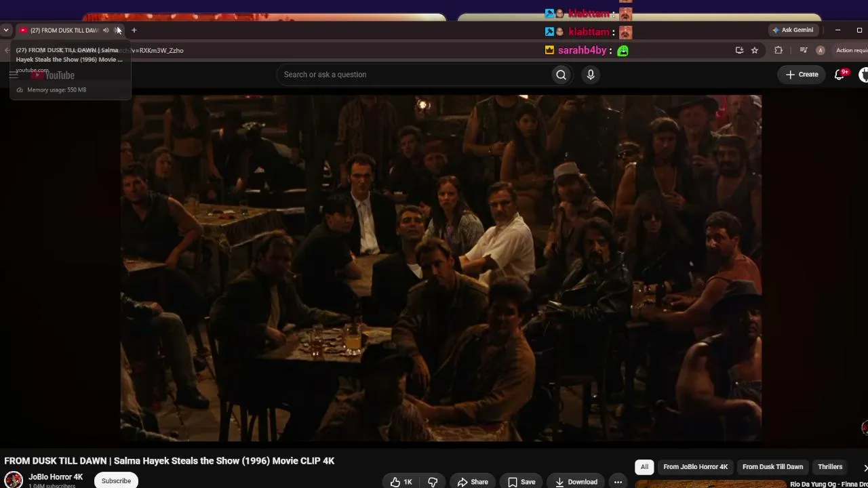Like the video
Screen dimensions: 868x488
tap(401, 482)
